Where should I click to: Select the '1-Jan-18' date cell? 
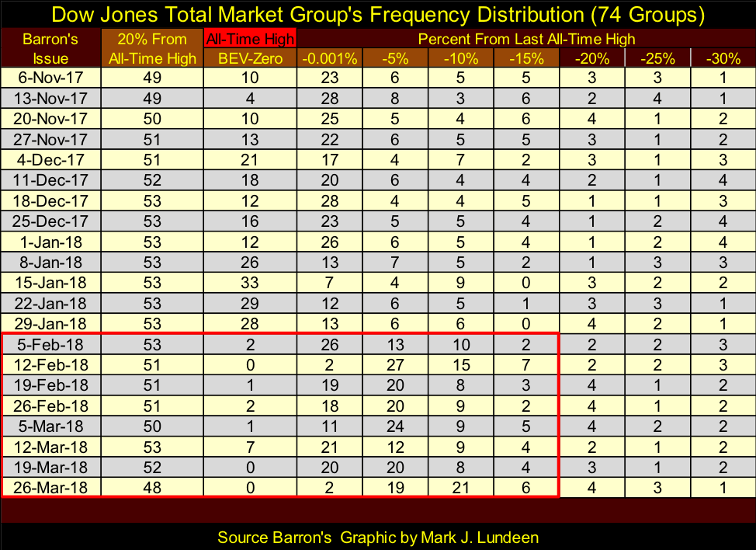(x=50, y=242)
